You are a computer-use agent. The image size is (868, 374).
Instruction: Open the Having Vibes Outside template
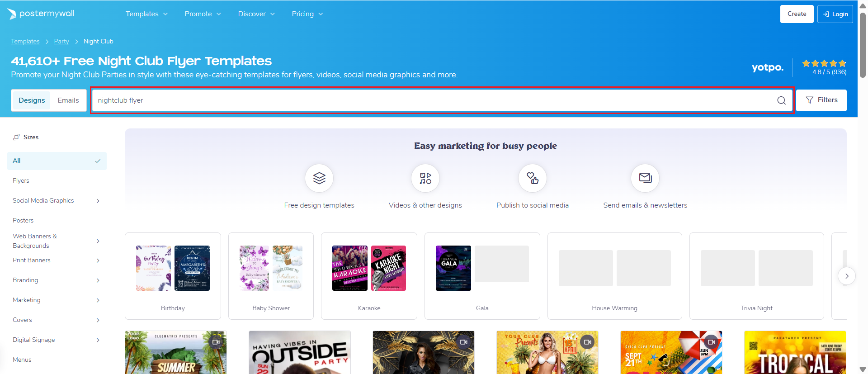pos(300,352)
